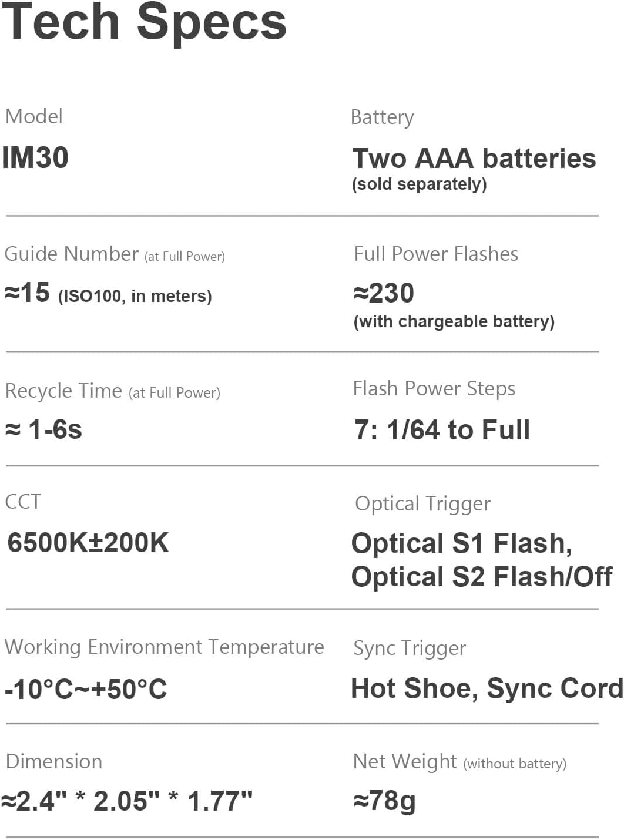624x840 pixels.
Task: Select the ≈230 flashes value
Action: click(x=384, y=293)
